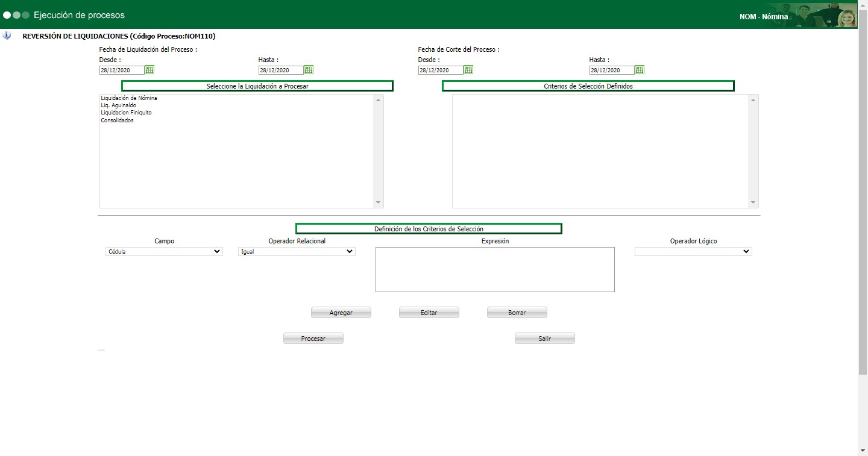Click the info icon beside Reversión de Liquidaciones
This screenshot has height=456, width=868.
(7, 36)
